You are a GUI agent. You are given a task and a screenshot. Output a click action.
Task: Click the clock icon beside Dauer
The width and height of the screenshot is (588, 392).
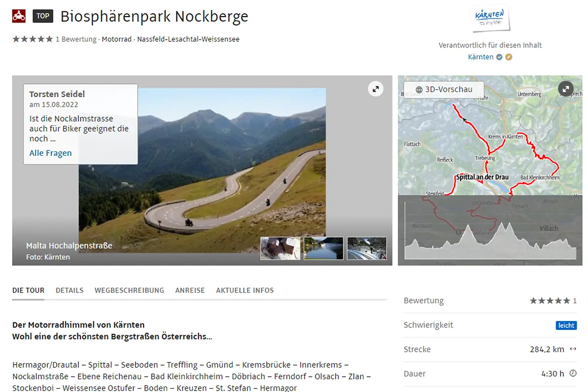(x=573, y=373)
